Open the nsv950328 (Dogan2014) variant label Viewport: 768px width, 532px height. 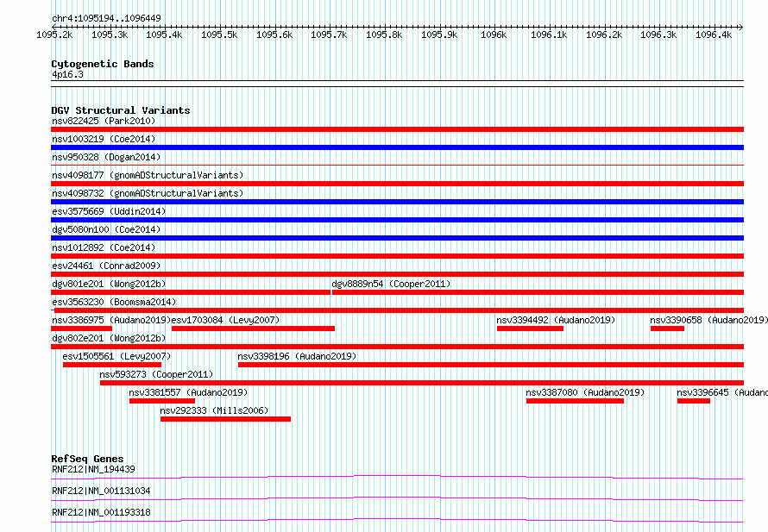pos(106,157)
